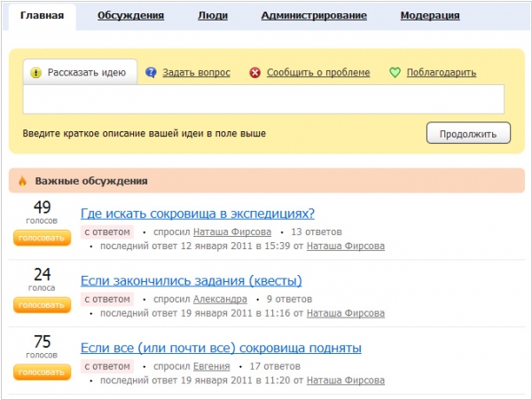Image resolution: width=532 pixels, height=400 pixels.
Task: Click the yellow idea exclamation icon
Action: pyautogui.click(x=35, y=73)
